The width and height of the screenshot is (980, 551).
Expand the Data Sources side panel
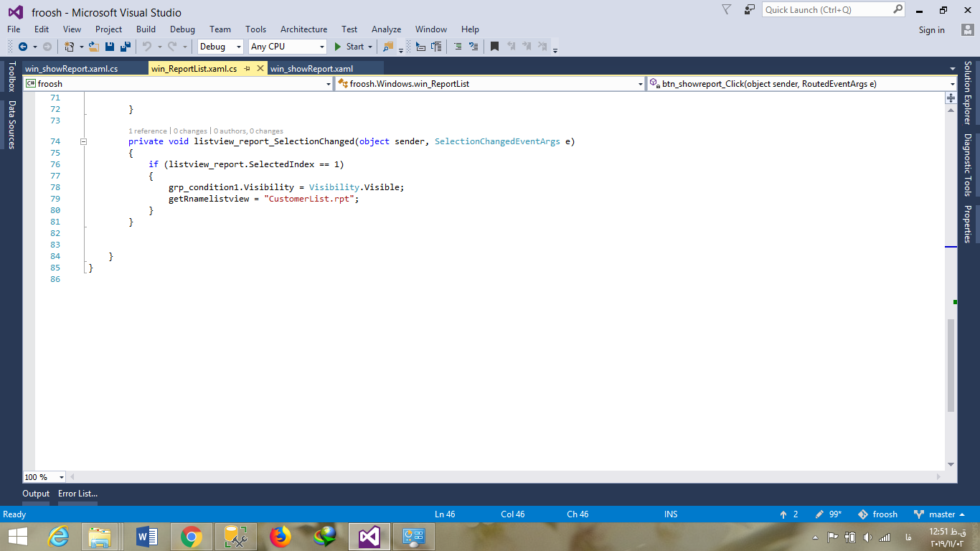[11, 125]
